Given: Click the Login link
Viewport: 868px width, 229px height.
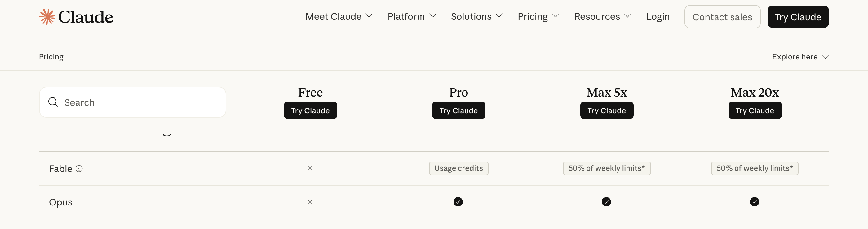Looking at the screenshot, I should click(658, 16).
